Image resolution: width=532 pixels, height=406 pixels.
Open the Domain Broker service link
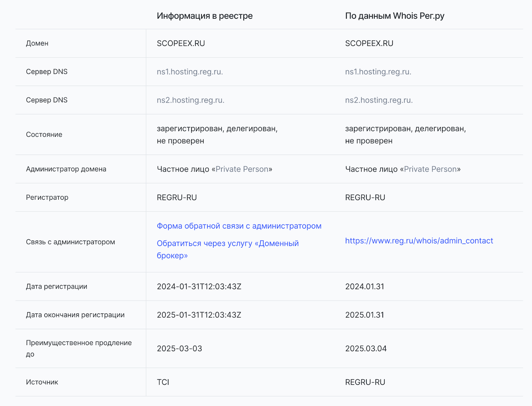click(x=228, y=249)
